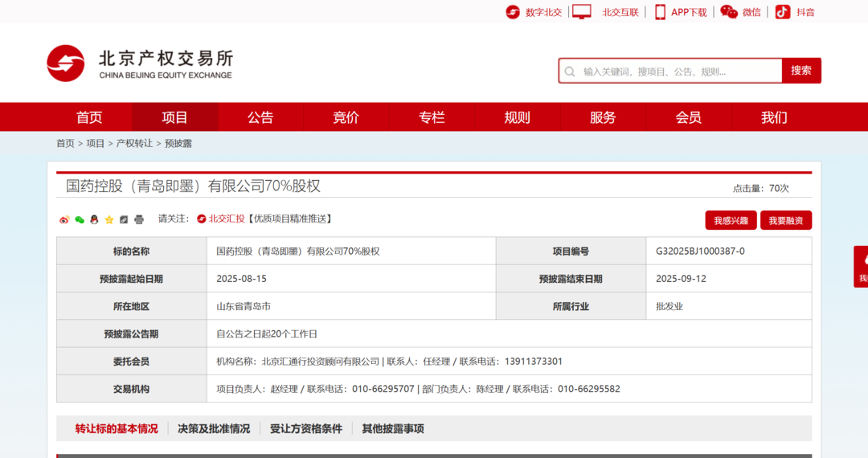Image resolution: width=868 pixels, height=458 pixels.
Task: Click the WeChat 微信 icon in top bar
Action: (x=729, y=11)
